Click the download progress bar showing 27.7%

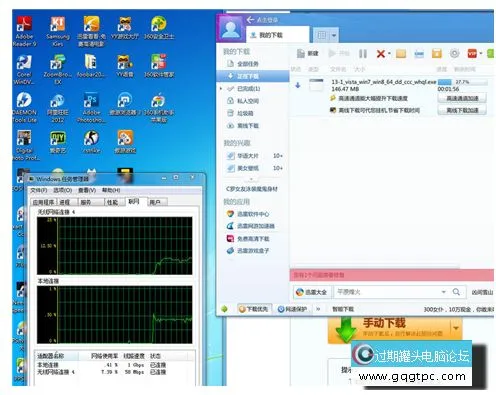pos(462,82)
